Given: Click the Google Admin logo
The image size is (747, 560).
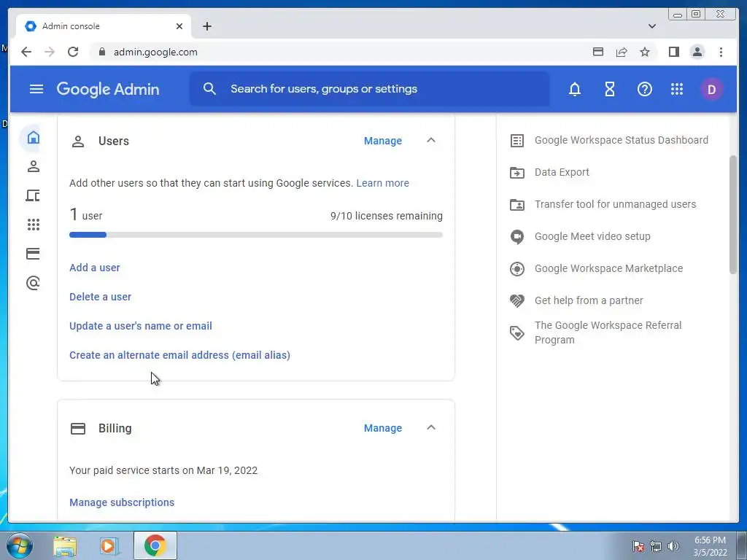Looking at the screenshot, I should tap(108, 90).
